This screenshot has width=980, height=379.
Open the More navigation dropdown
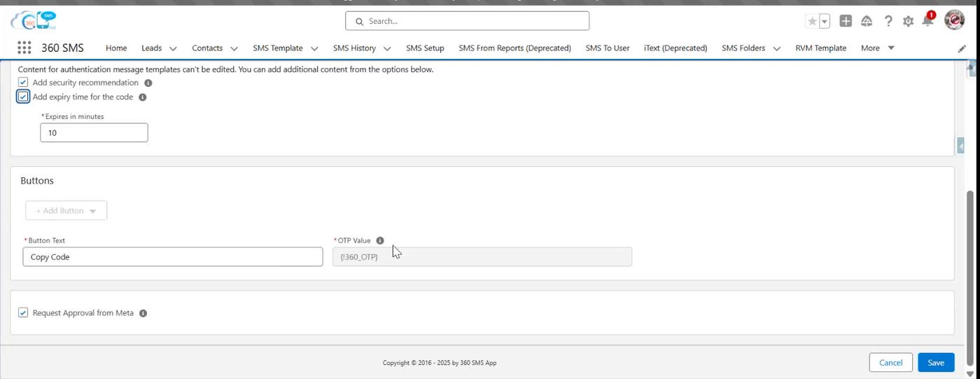pyautogui.click(x=878, y=48)
